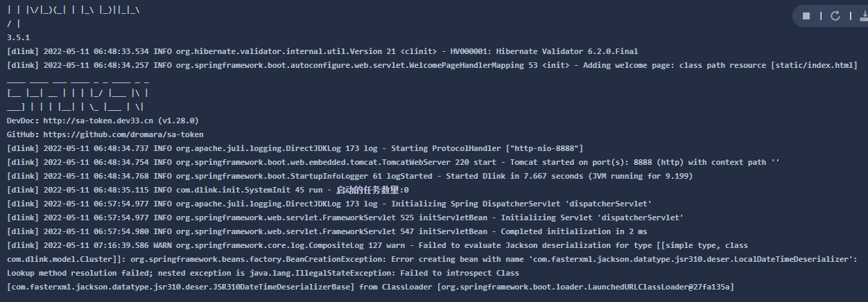Screen dimensions: 868x302
Task: Refresh the log with the circular arrow icon
Action: click(835, 16)
